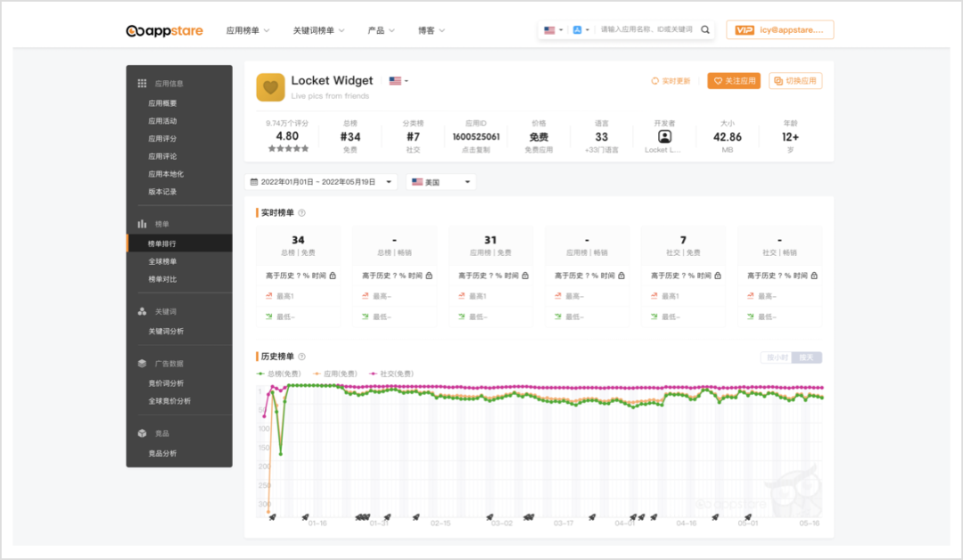This screenshot has height=560, width=963.
Task: Click help icon beside 实时榜单 heading
Action: pos(301,213)
